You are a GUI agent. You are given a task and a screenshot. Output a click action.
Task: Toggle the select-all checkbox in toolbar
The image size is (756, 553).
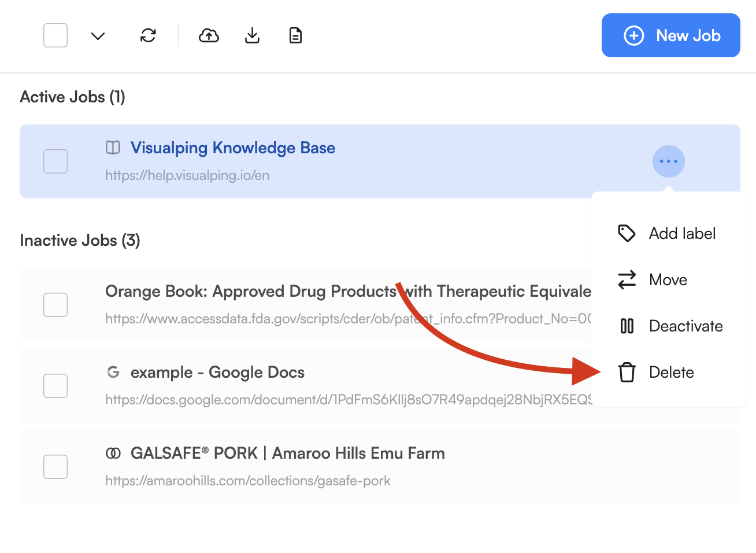click(x=55, y=35)
